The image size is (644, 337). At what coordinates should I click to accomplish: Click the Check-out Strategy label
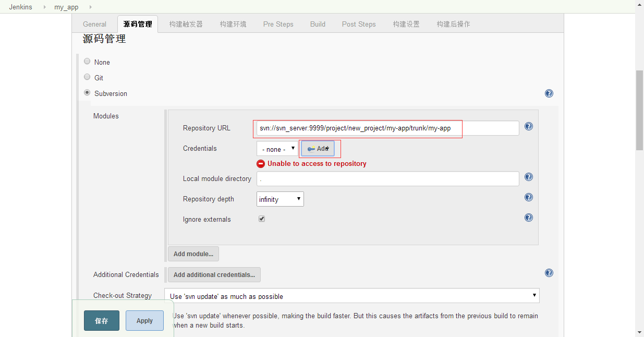(123, 295)
